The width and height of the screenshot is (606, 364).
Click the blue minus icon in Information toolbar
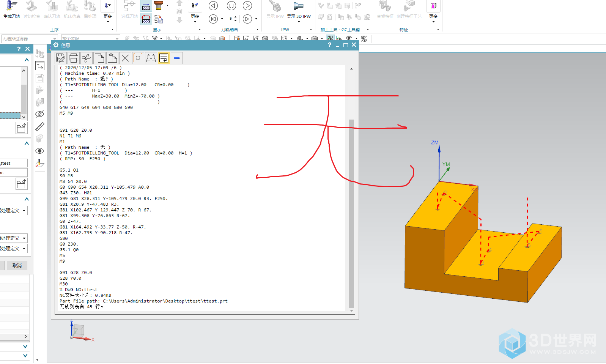[x=177, y=58]
